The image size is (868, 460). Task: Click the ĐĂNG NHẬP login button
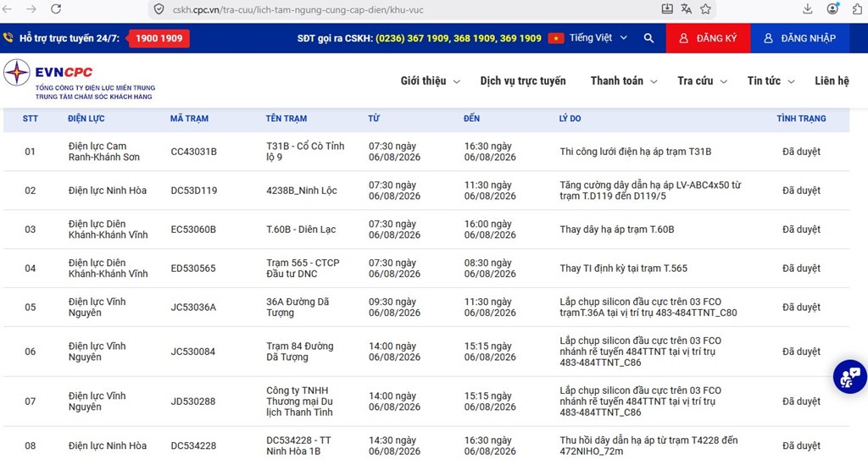(x=800, y=38)
